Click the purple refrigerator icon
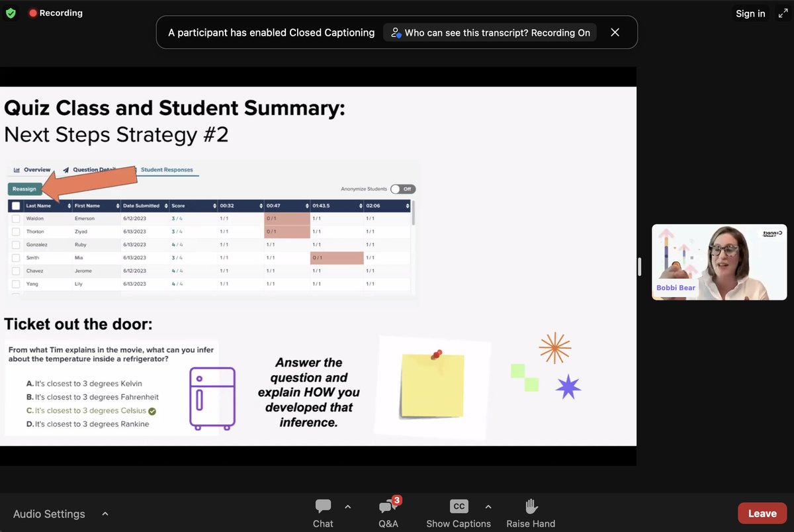The image size is (794, 532). click(x=212, y=399)
